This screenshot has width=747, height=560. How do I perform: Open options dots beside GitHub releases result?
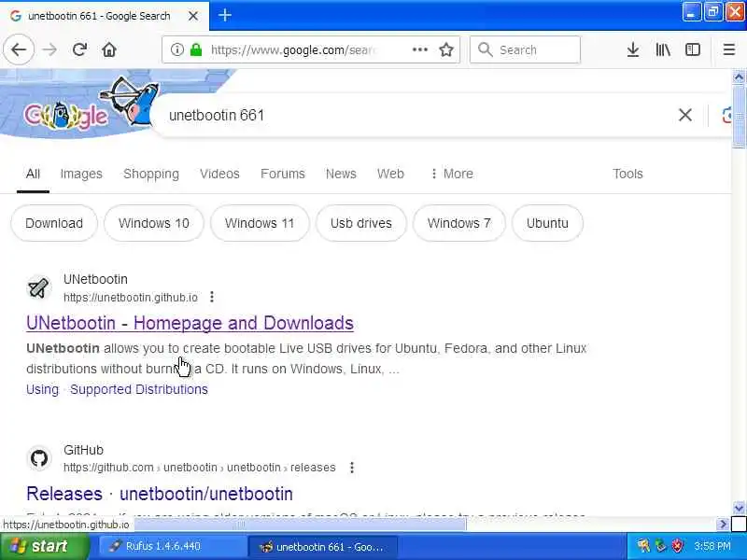(352, 468)
